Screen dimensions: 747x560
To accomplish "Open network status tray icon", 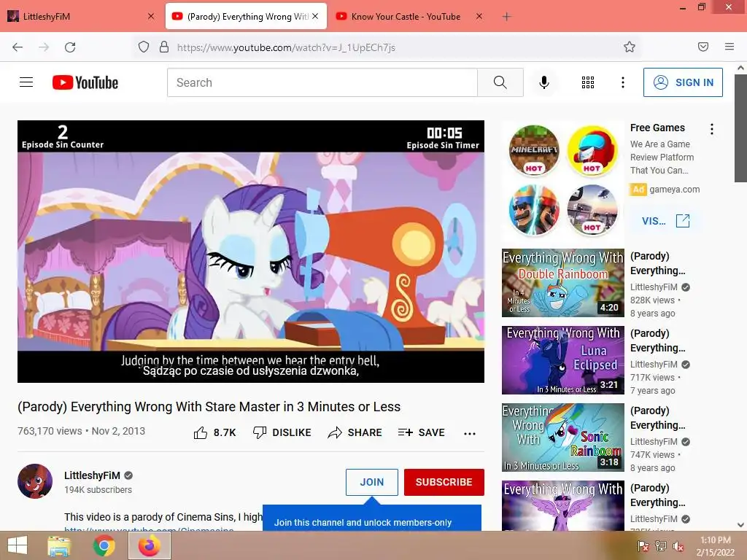I will [661, 546].
